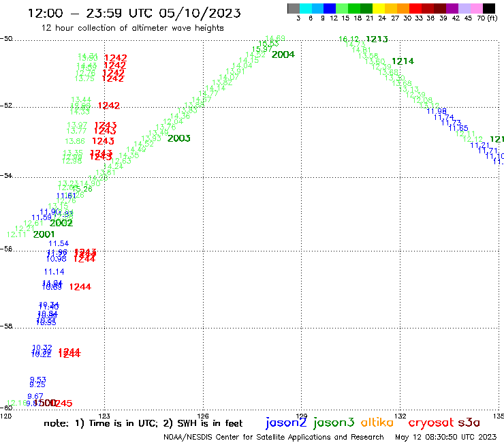The image size is (504, 443).
Task: Click the longitude label 132
Action: pos(400,416)
